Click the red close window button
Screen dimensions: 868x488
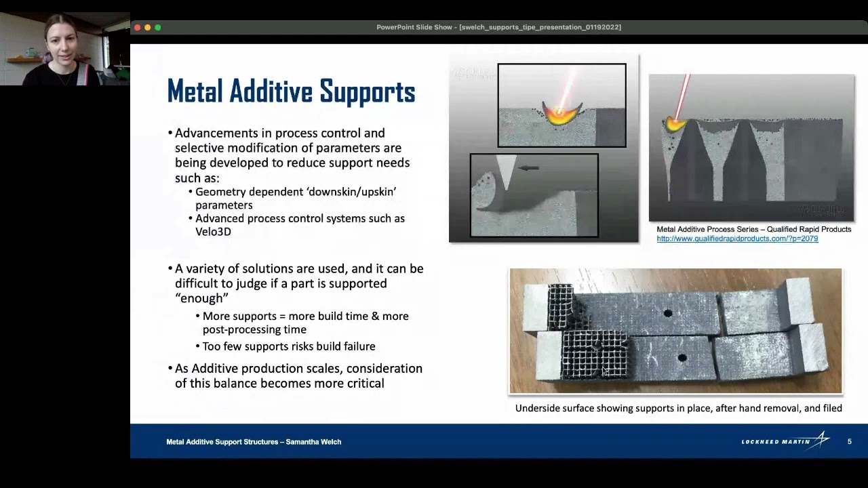click(x=138, y=27)
